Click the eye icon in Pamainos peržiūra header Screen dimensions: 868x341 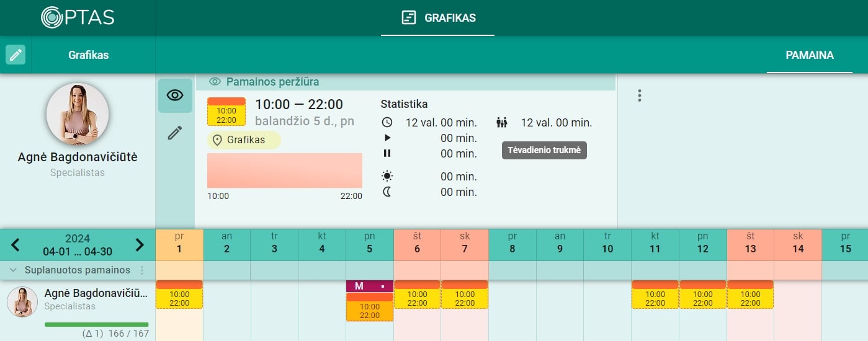(215, 81)
